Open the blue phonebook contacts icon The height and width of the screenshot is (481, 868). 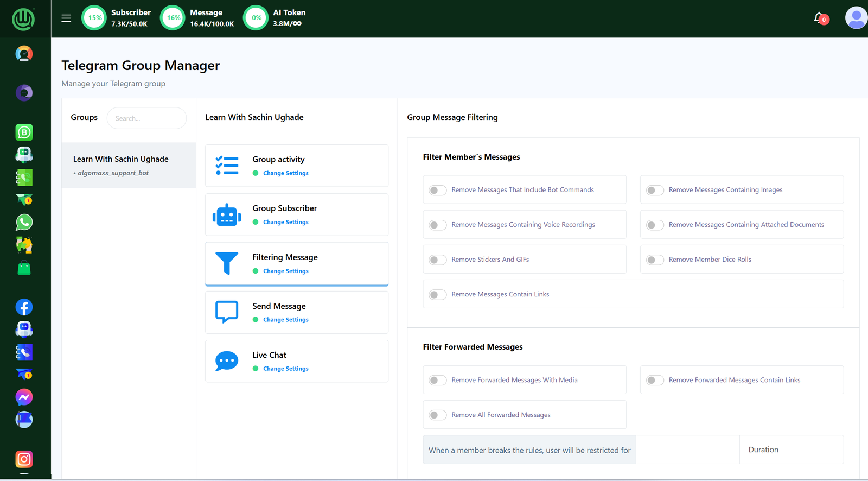[x=24, y=352]
